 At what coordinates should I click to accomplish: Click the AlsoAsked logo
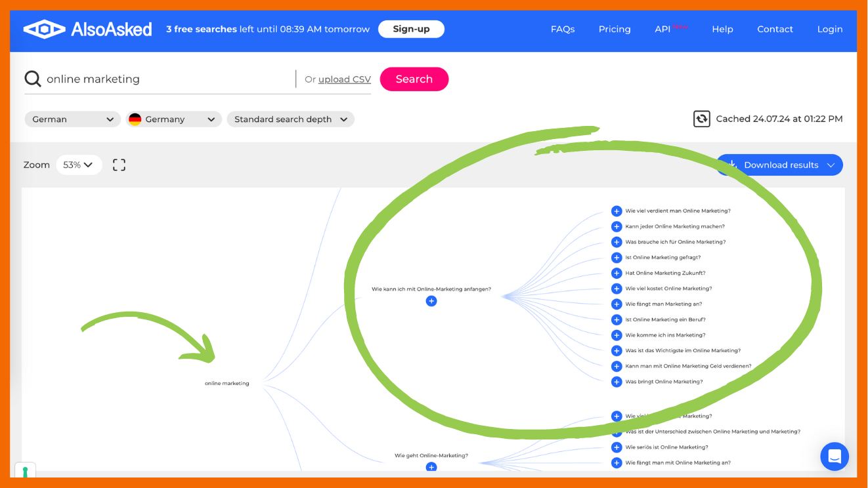tap(87, 29)
